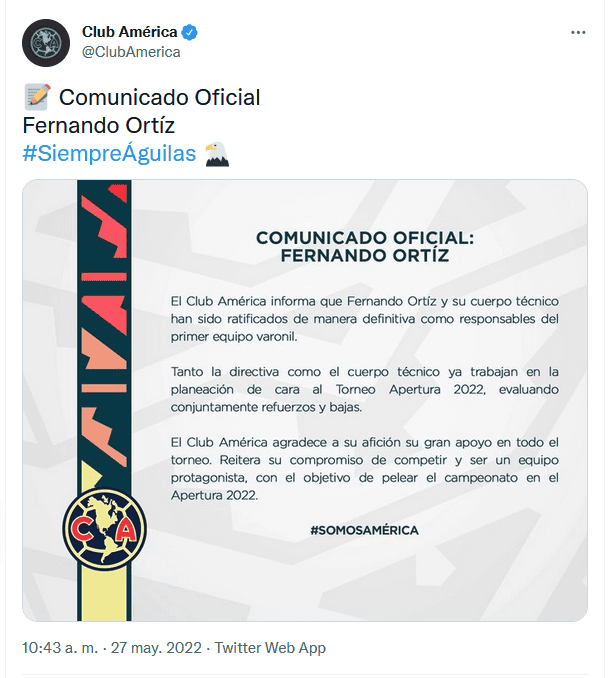The image size is (614, 678).
Task: Click the Torneo Apertura 2022 paragraph in the image
Action: click(x=364, y=389)
